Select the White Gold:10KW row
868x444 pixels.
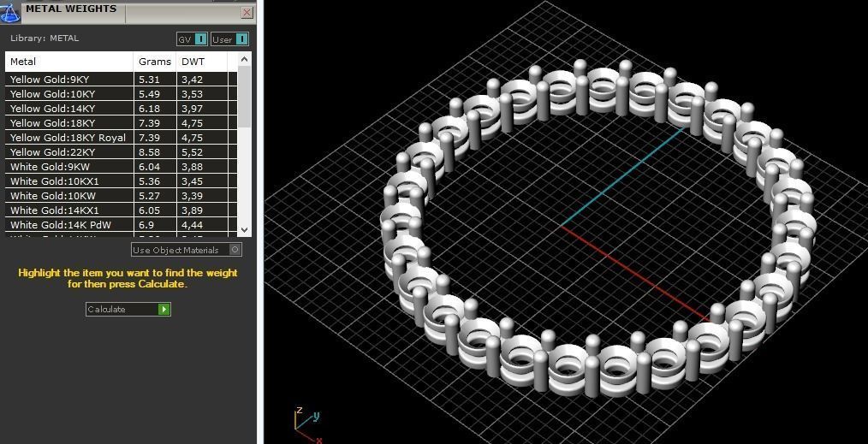coord(122,196)
